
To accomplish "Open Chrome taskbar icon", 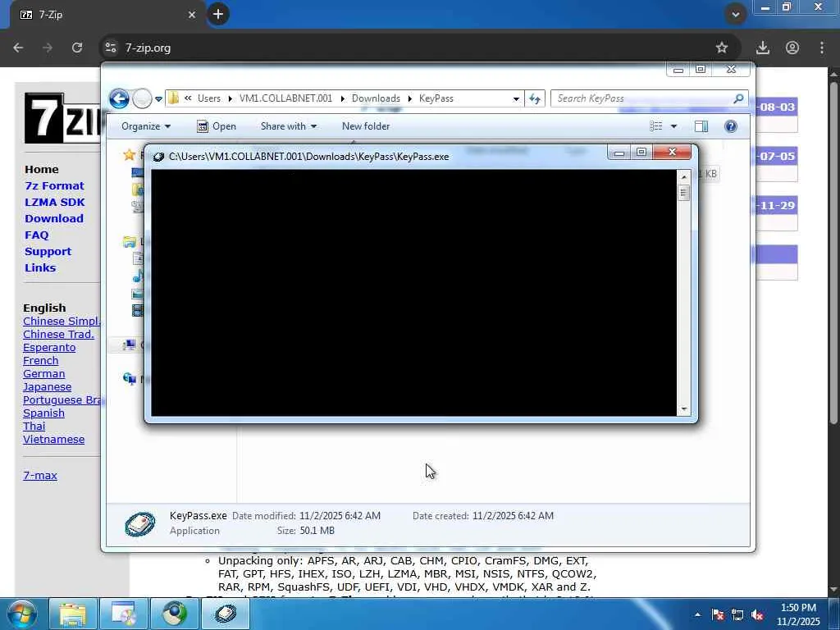I will click(175, 614).
